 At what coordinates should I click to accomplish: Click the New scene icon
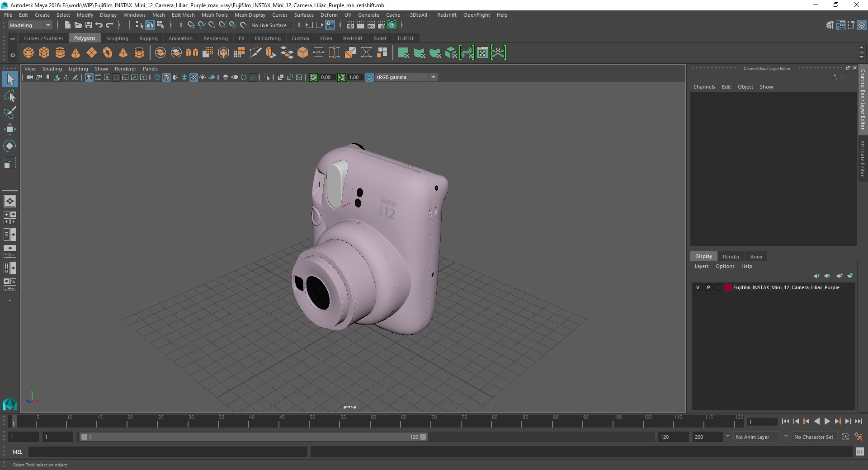click(68, 25)
